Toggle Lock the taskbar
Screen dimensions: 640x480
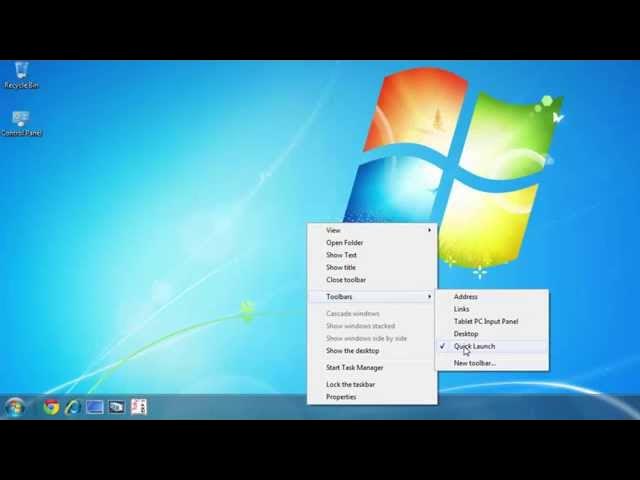pos(372,384)
